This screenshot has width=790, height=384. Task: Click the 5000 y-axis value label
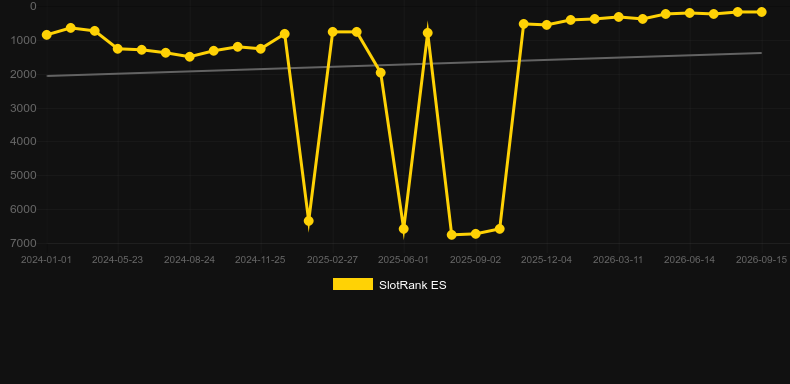tap(23, 175)
